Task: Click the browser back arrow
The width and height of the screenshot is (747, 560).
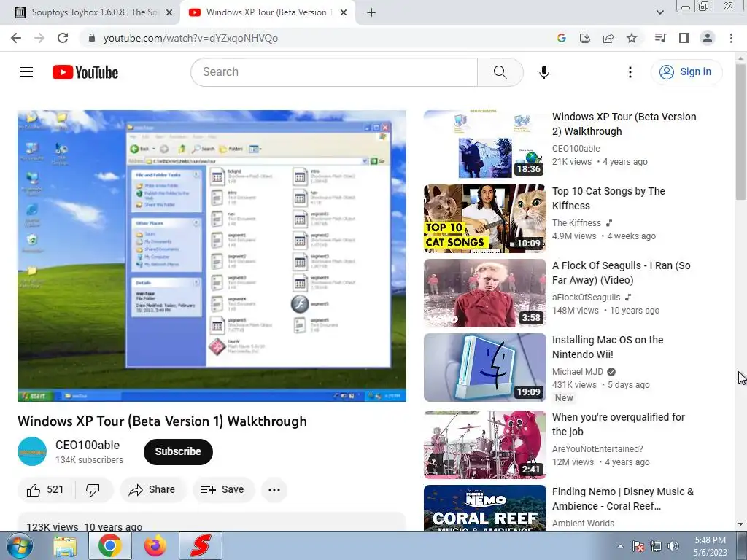Action: [x=16, y=38]
